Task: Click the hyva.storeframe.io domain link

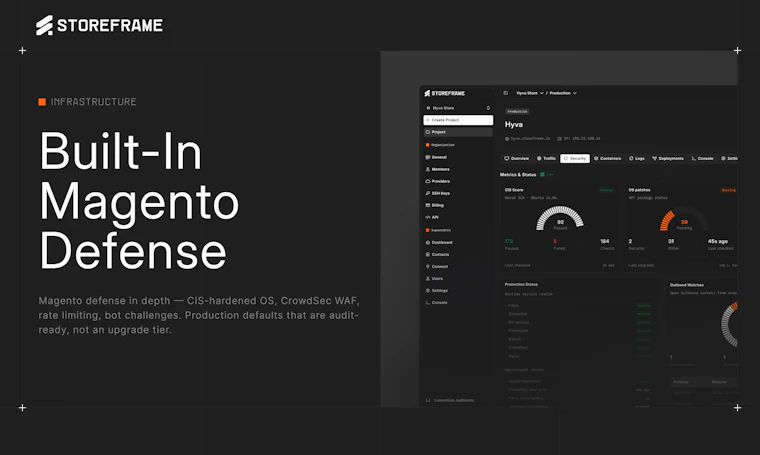Action: (528, 139)
